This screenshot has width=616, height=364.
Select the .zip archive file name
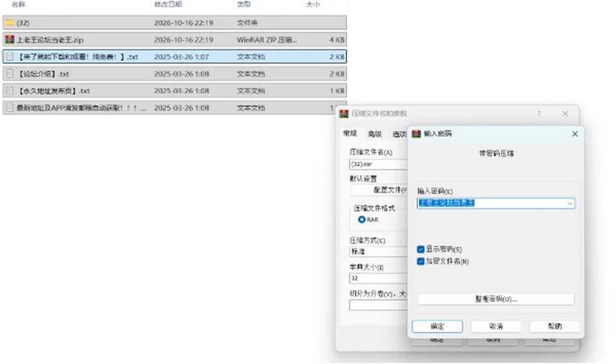click(x=50, y=40)
